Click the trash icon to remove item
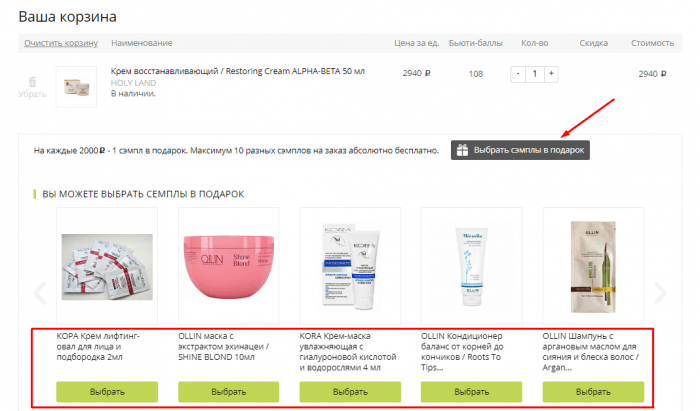Viewport: 700px width, 411px height. coord(32,81)
